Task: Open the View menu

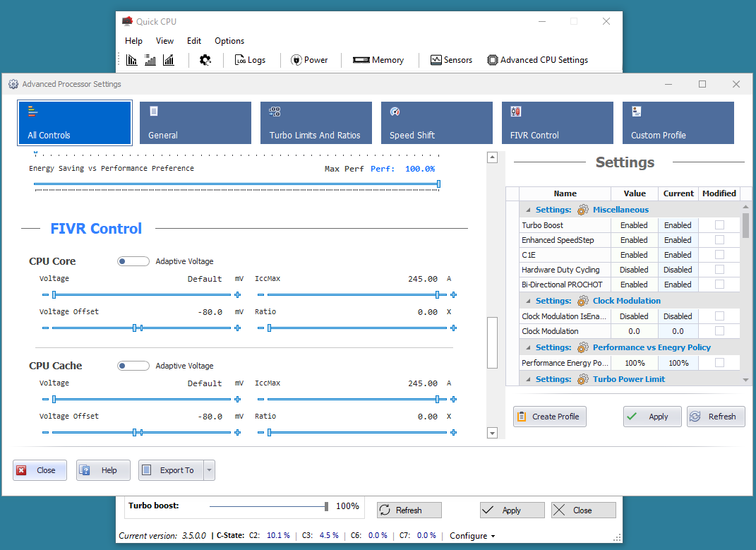Action: 164,41
